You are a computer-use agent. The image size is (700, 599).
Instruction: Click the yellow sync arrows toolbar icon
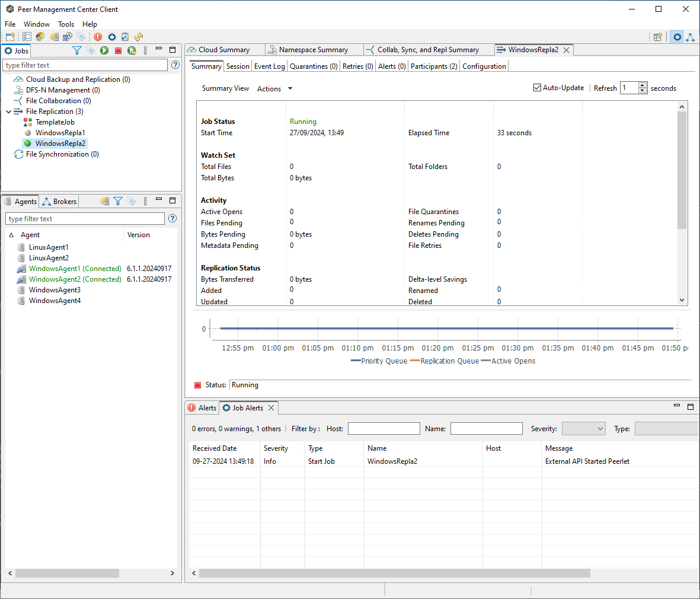[139, 37]
